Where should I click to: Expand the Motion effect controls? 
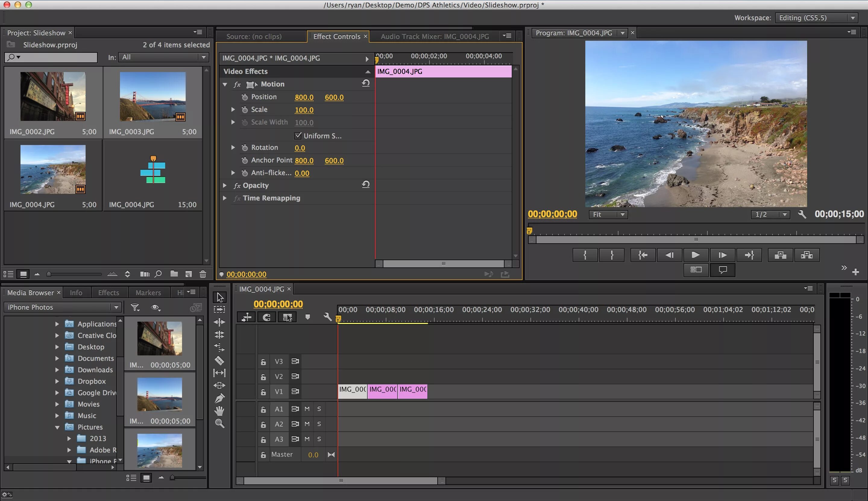pos(225,83)
